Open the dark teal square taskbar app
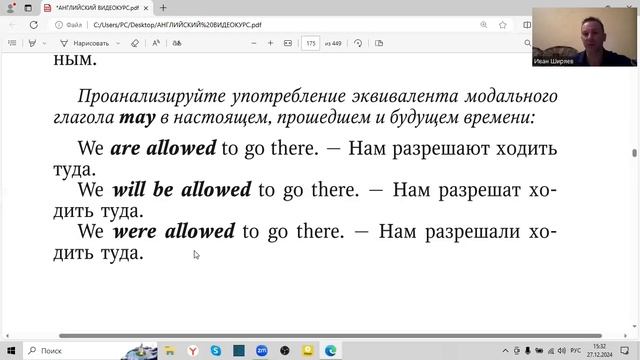Image resolution: width=640 pixels, height=360 pixels. [239, 351]
